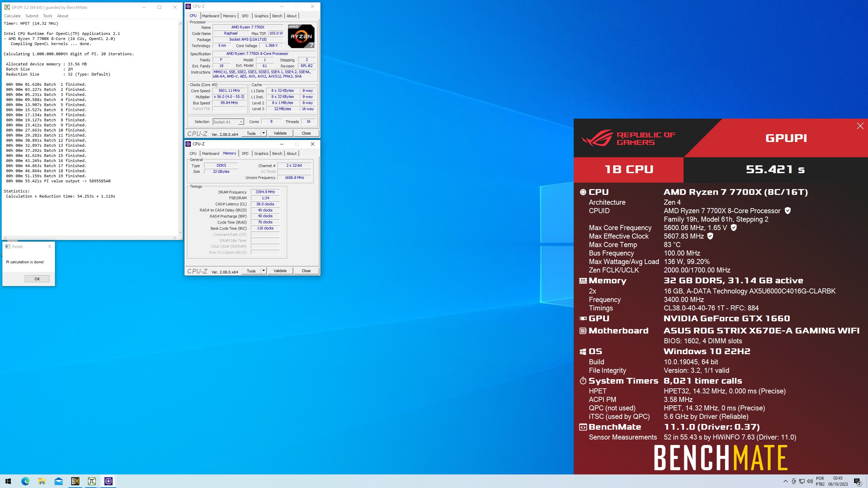
Task: Open About tab in top CPU-Z
Action: coord(292,16)
